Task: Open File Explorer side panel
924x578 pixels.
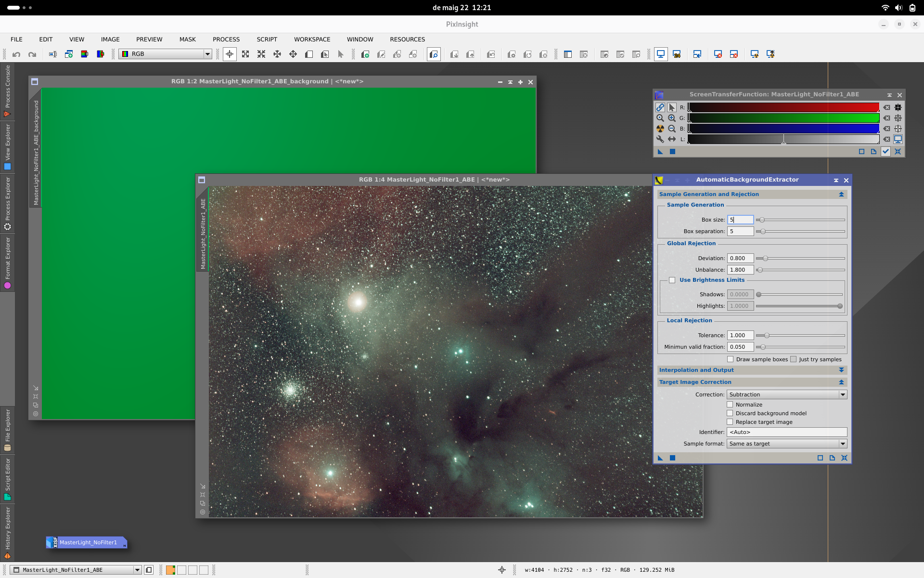Action: point(7,430)
